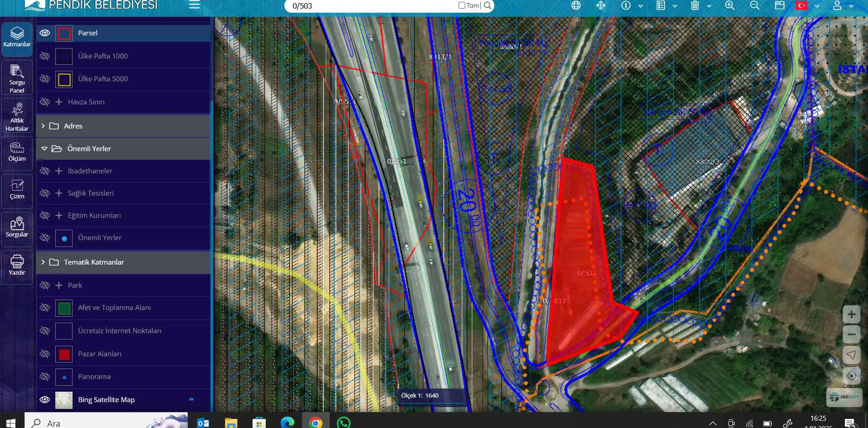Viewport: 868px width, 428px height.
Task: Show the Ülke Pafta 5000 layer
Action: 45,79
